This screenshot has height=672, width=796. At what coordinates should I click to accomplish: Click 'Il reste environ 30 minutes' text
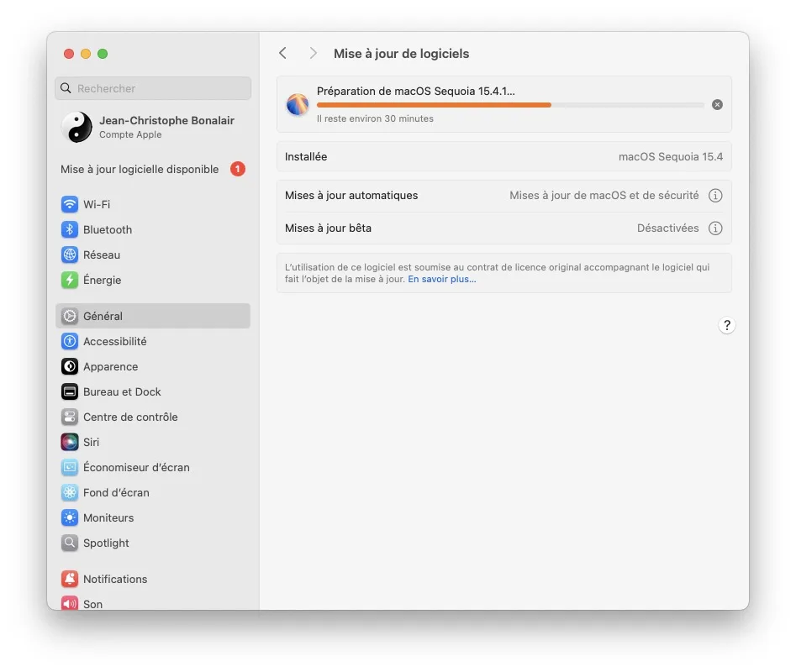coord(375,118)
